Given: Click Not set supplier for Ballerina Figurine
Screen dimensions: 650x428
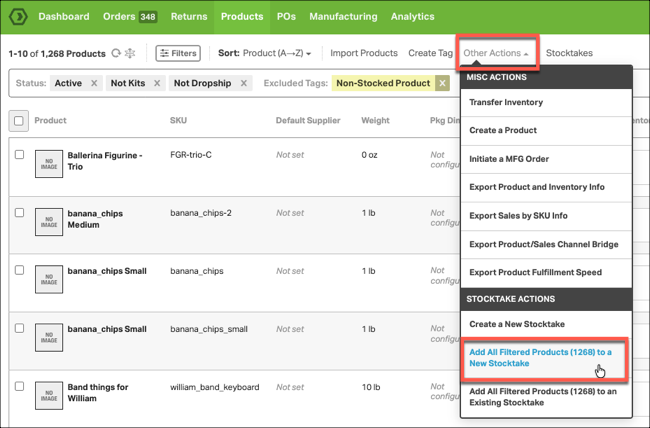Looking at the screenshot, I should [x=290, y=155].
